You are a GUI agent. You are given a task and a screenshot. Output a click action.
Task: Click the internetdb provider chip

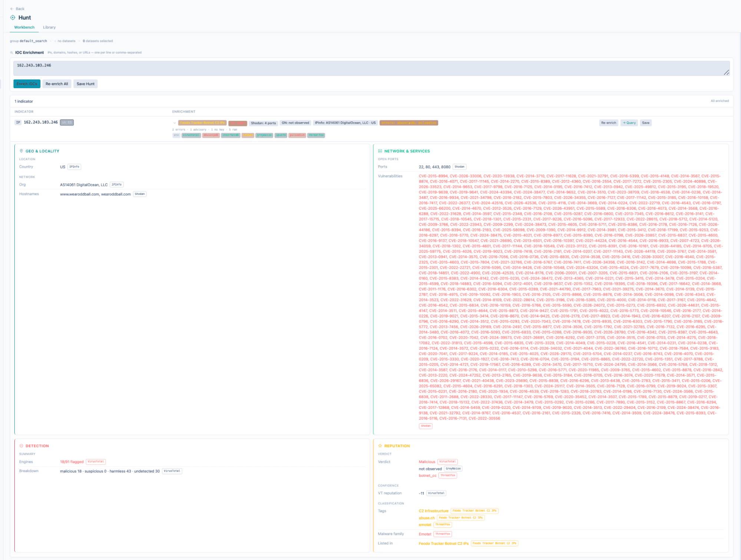[231, 135]
